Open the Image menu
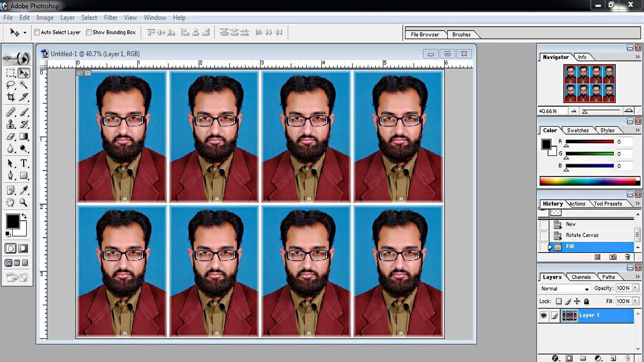Viewport: 644px width, 362px height. point(45,18)
